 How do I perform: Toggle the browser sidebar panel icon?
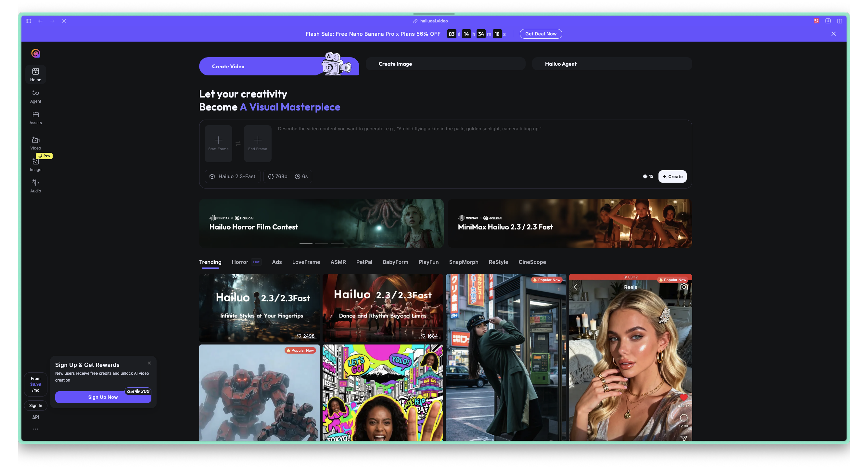28,21
